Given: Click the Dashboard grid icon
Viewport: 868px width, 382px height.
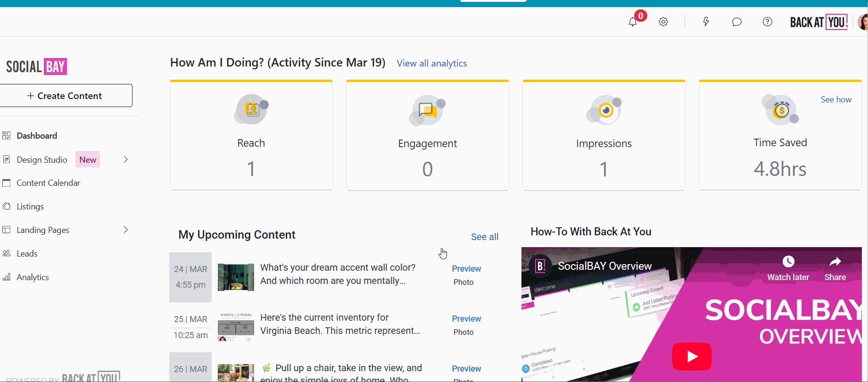Looking at the screenshot, I should coord(7,136).
